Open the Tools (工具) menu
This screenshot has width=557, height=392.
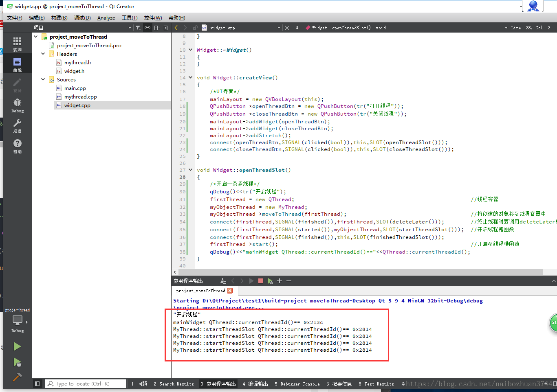pos(130,18)
